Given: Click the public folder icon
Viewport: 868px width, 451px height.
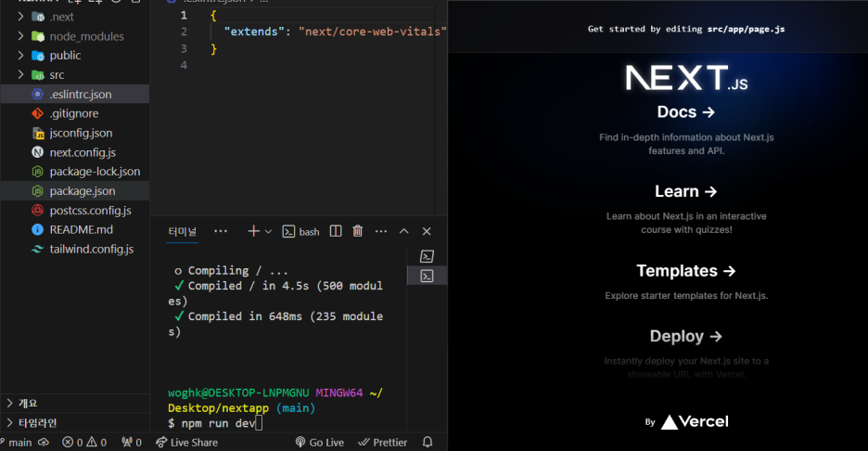Looking at the screenshot, I should [38, 56].
